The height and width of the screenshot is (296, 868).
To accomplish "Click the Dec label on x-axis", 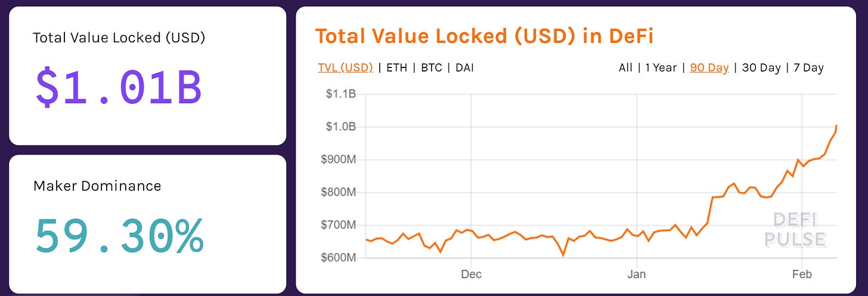I will pos(471,275).
